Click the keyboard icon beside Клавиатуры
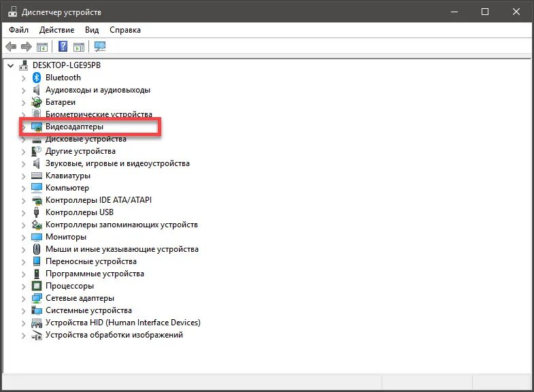534x392 pixels. click(37, 176)
